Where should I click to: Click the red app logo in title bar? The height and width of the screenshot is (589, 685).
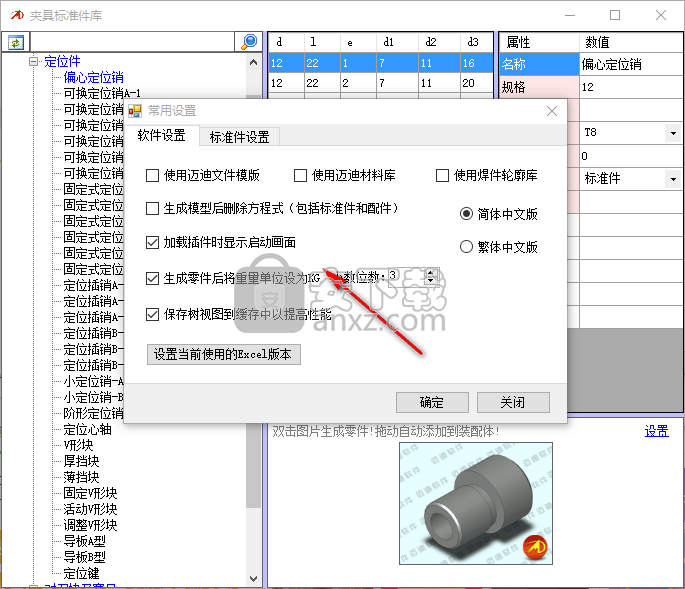[17, 15]
